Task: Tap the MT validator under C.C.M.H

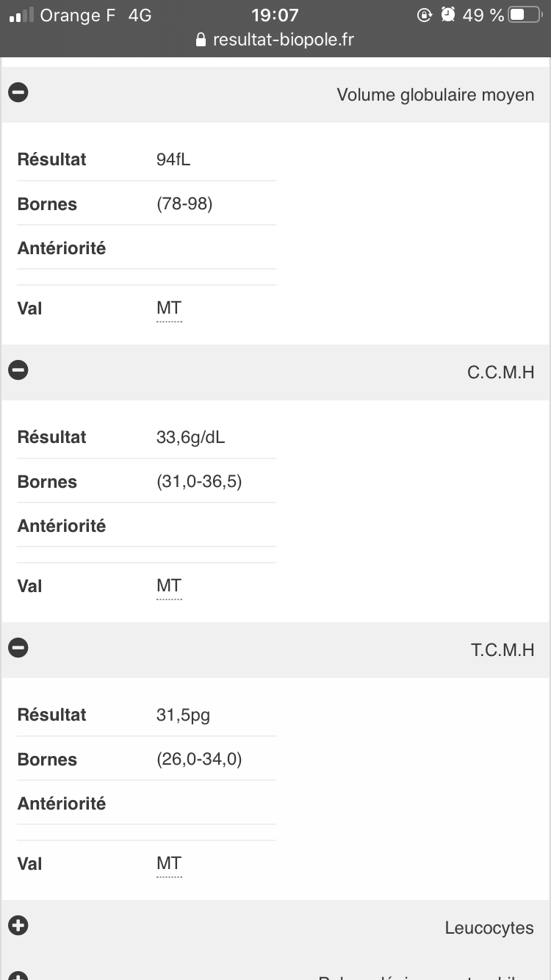Action: pyautogui.click(x=169, y=586)
